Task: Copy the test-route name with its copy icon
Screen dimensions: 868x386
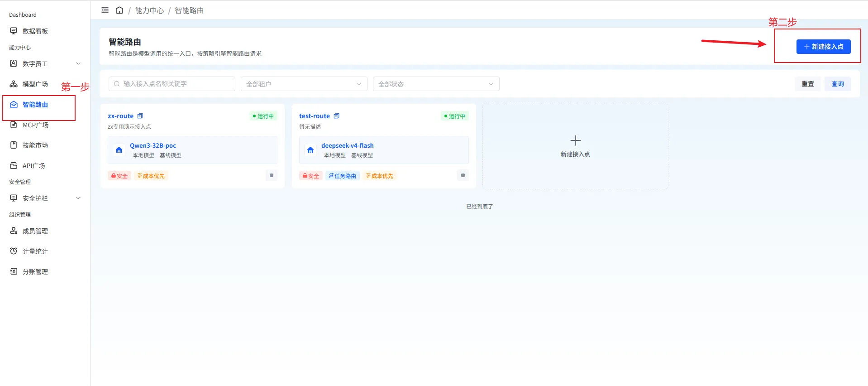Action: pos(336,116)
